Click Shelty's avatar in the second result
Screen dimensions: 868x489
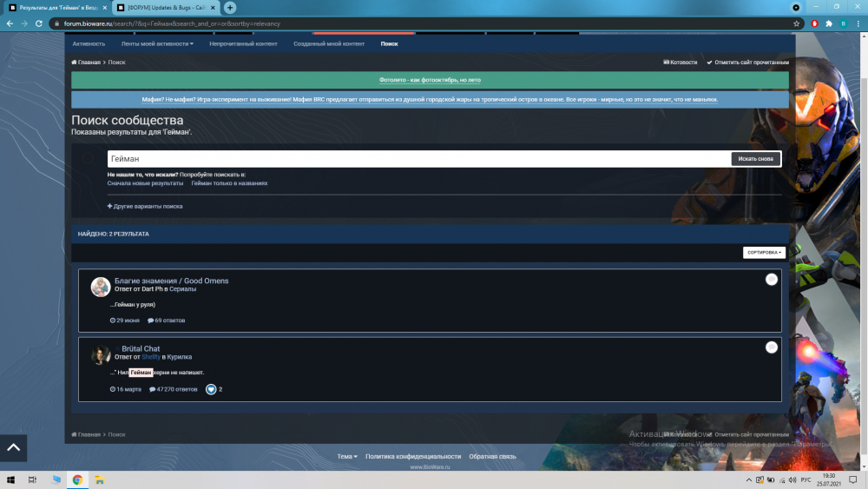(101, 354)
